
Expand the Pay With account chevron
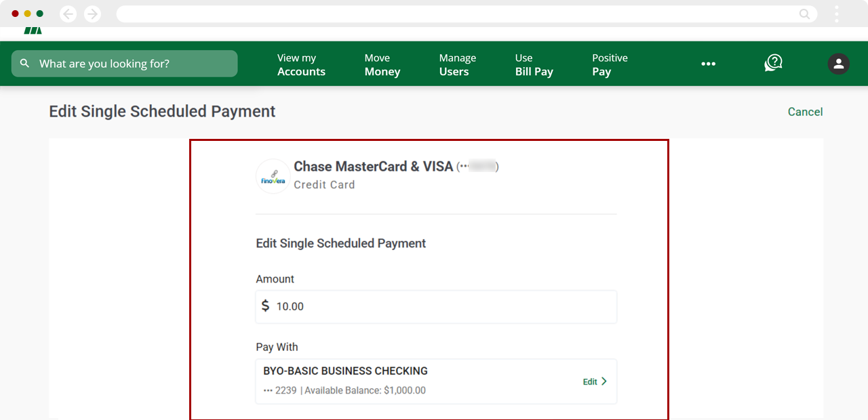(604, 381)
